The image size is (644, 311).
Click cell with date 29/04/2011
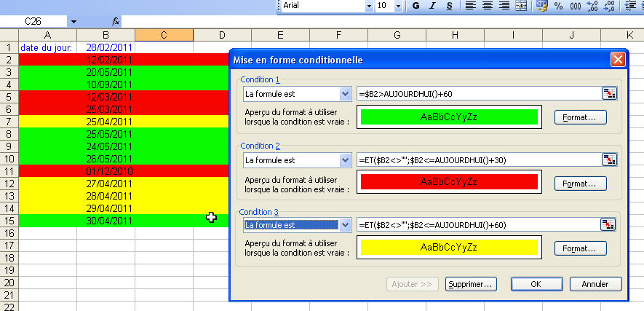[106, 208]
